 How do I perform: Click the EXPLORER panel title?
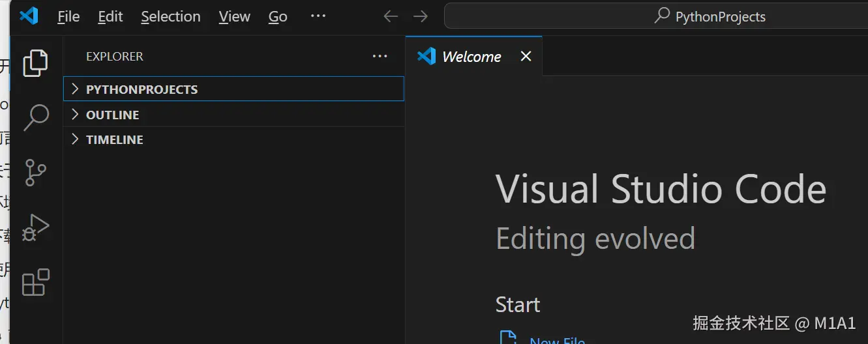click(x=115, y=57)
